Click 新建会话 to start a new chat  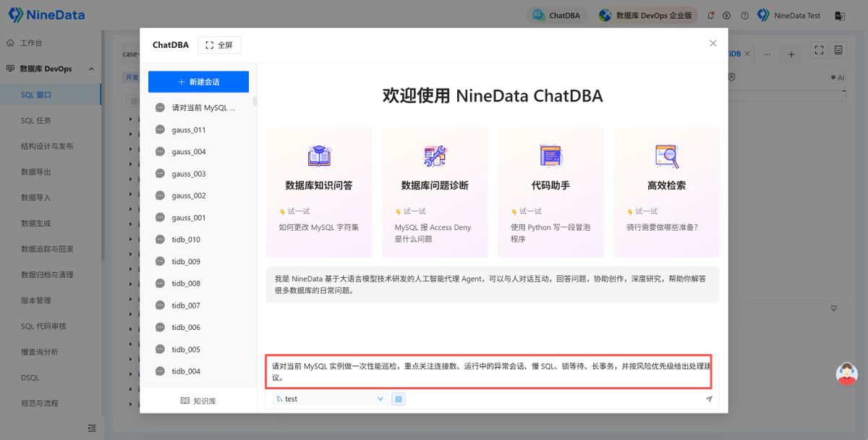point(198,82)
